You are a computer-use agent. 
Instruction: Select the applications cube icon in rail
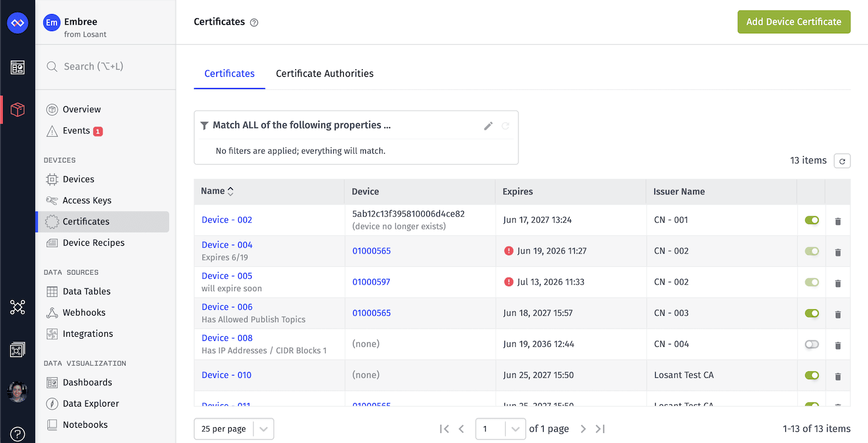click(18, 110)
